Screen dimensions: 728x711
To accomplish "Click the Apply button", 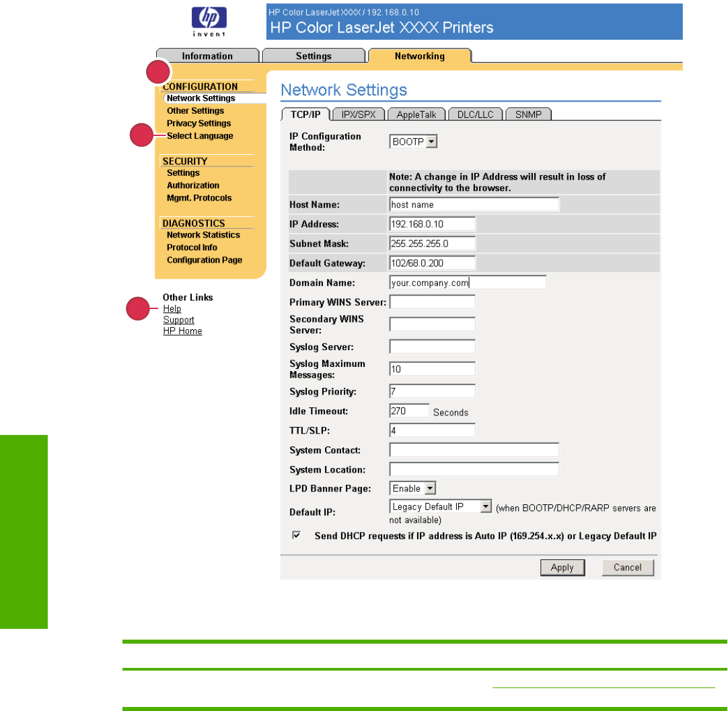I will pos(562,568).
